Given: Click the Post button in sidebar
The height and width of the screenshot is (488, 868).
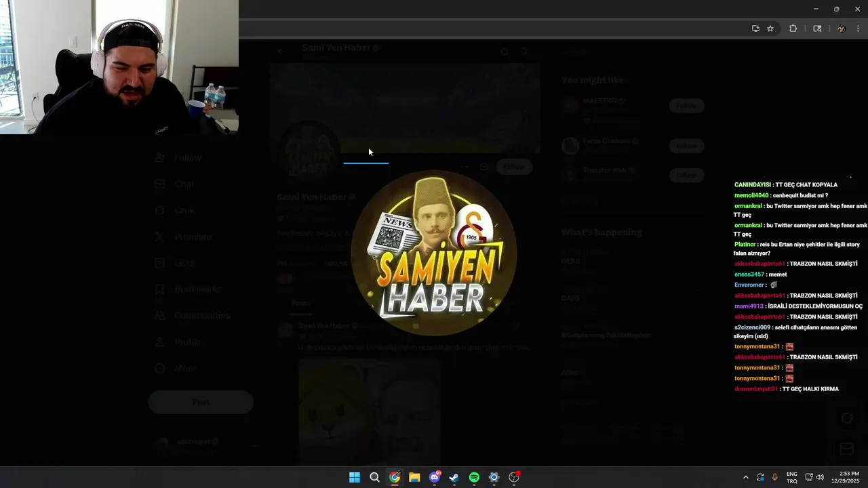Looking at the screenshot, I should point(201,402).
